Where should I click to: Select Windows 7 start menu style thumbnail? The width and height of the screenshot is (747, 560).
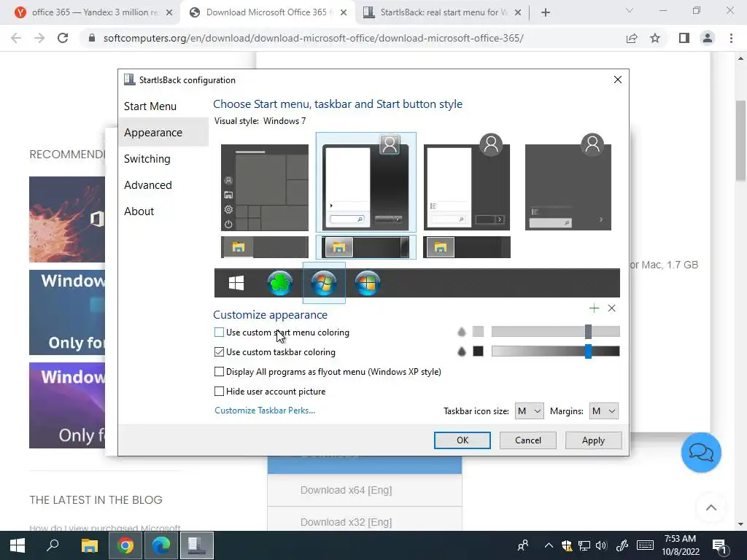(366, 183)
